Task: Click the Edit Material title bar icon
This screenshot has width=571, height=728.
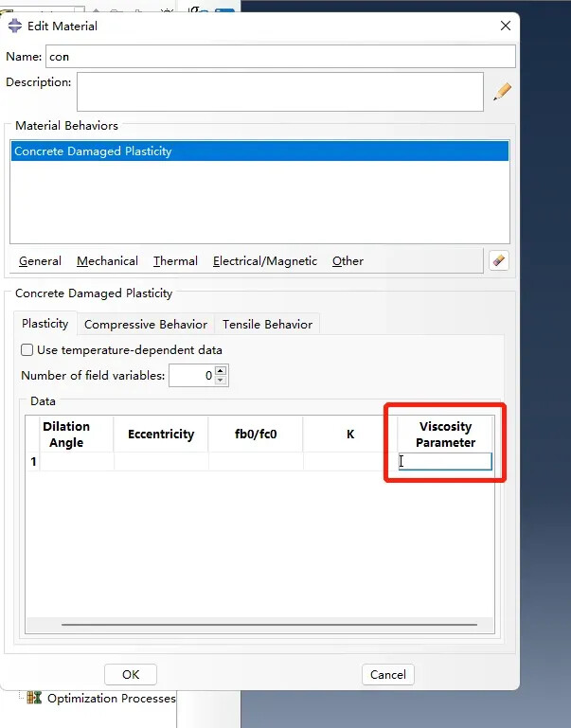Action: [x=15, y=26]
